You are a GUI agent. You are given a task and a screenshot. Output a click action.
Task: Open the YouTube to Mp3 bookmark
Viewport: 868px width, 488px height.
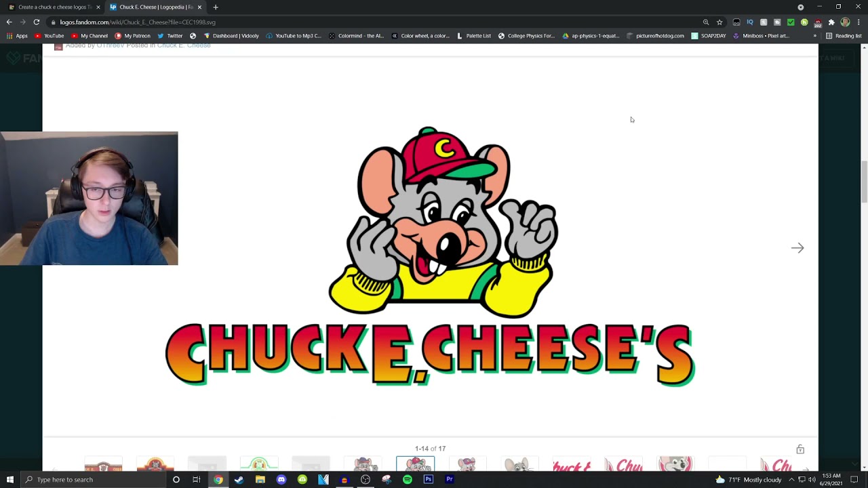[x=294, y=36]
